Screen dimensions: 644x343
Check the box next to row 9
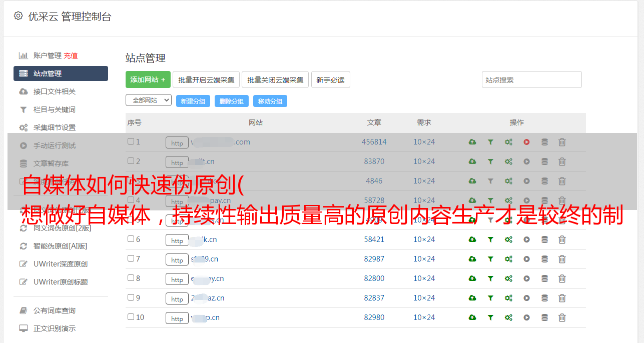tap(131, 297)
